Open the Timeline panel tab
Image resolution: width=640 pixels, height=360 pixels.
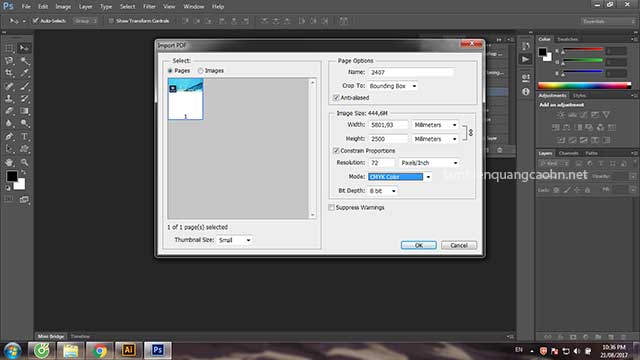80,337
